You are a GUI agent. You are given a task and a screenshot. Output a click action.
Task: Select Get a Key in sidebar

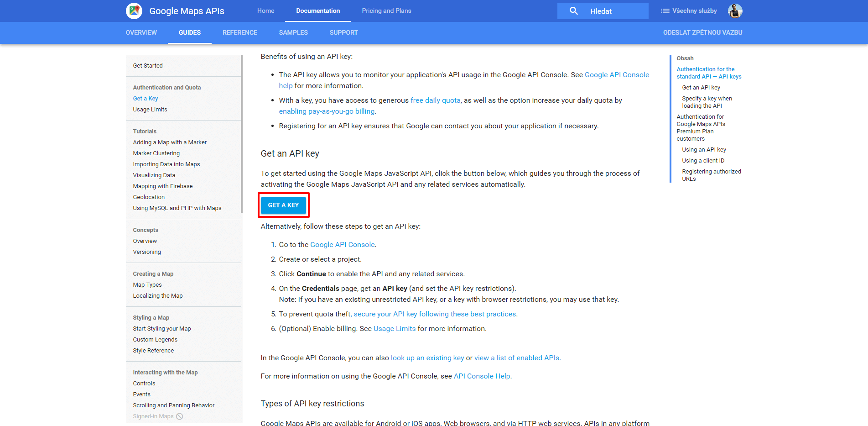coord(146,99)
